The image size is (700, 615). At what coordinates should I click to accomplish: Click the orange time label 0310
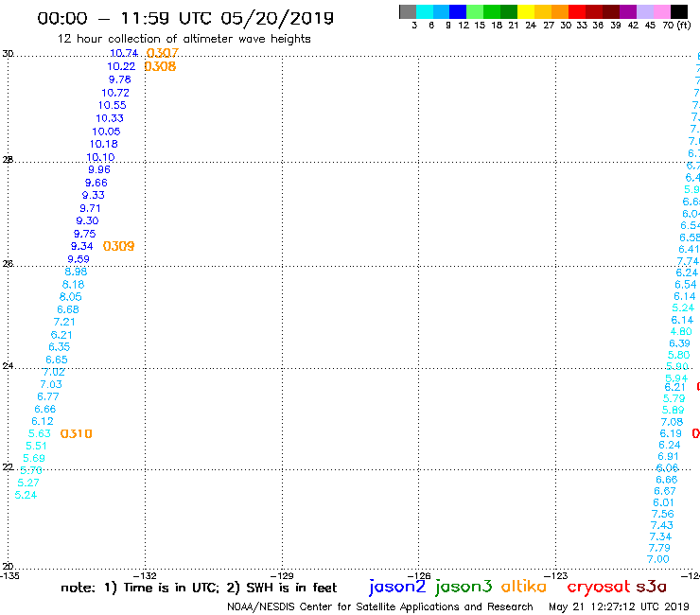77,433
